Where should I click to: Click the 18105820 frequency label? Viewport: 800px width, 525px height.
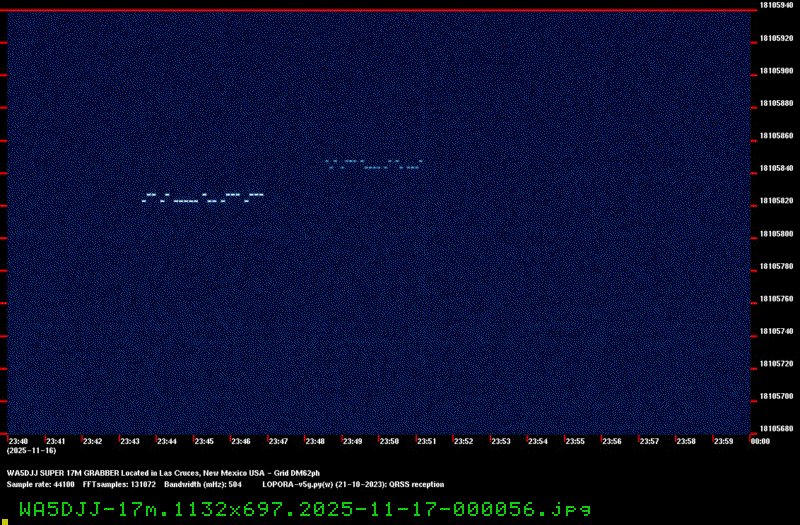point(777,201)
